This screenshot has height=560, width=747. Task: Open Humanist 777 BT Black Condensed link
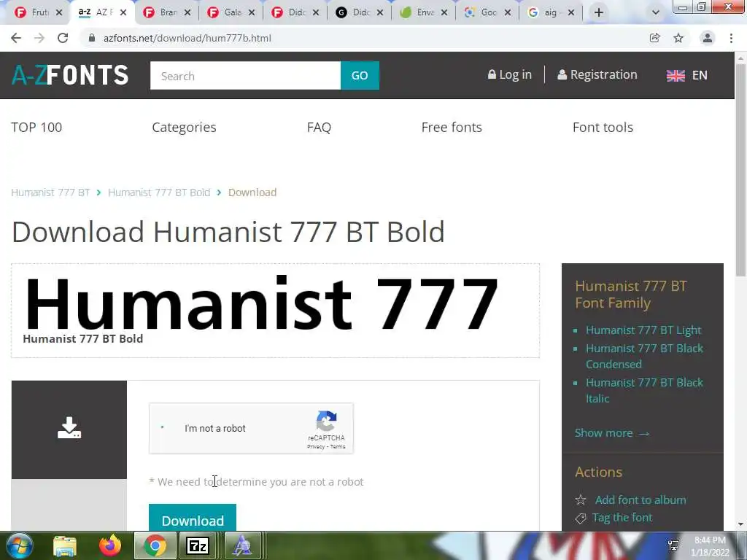644,356
